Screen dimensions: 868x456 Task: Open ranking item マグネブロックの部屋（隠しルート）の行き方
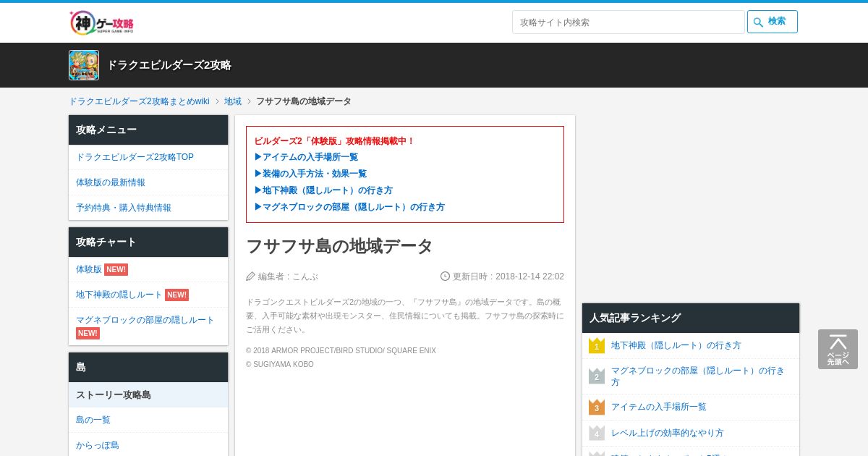pyautogui.click(x=698, y=376)
